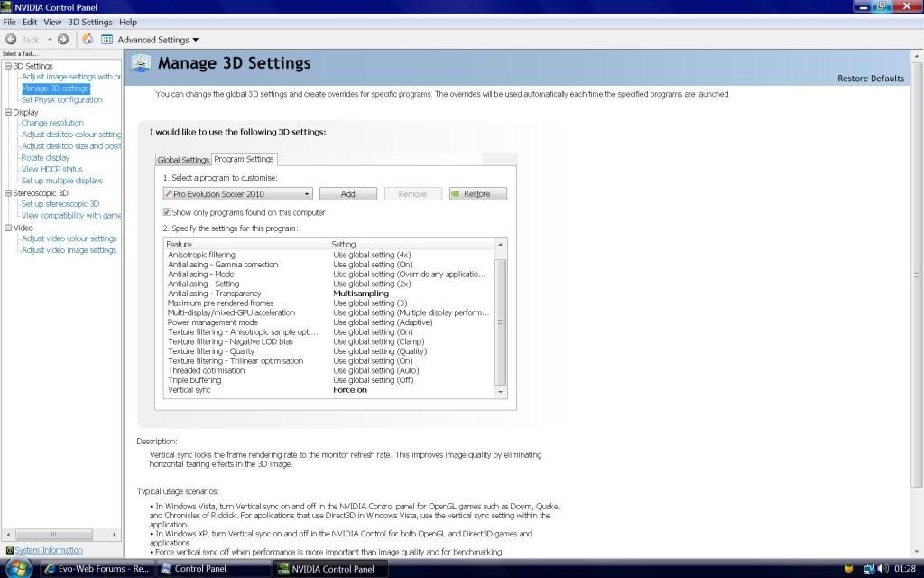
Task: Click the 'Force on' setting value
Action: pos(350,390)
